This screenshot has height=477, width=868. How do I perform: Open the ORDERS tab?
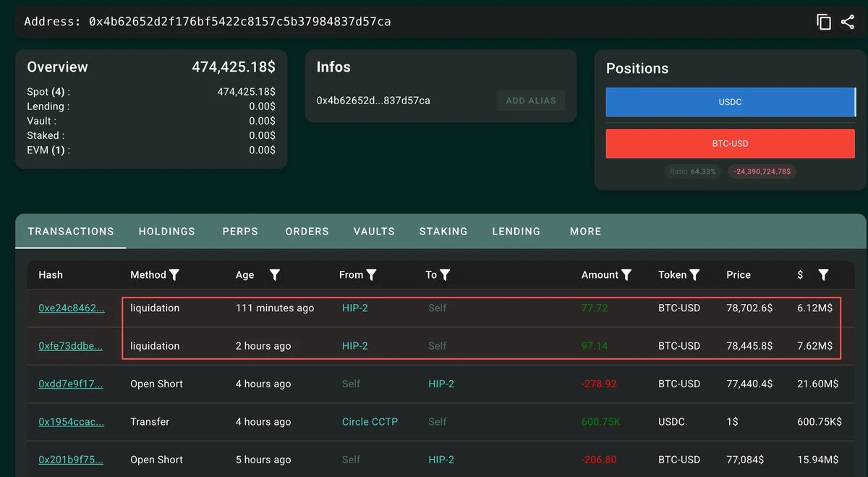tap(307, 232)
